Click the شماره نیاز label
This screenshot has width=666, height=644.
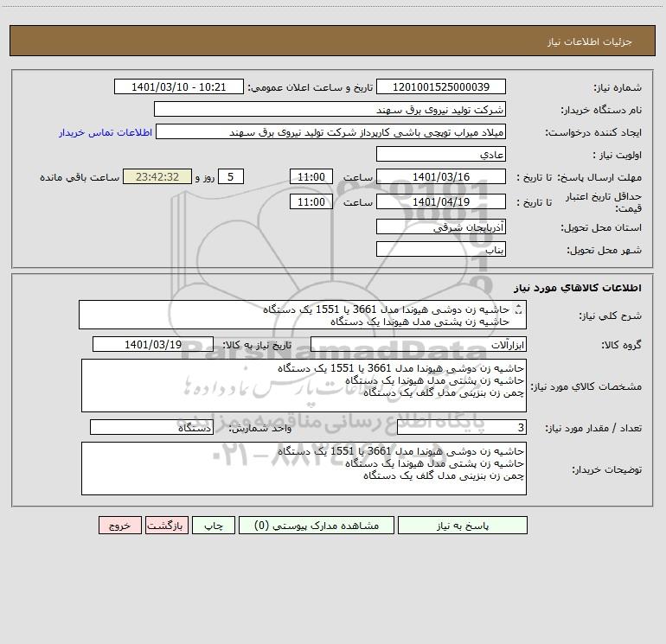618,88
